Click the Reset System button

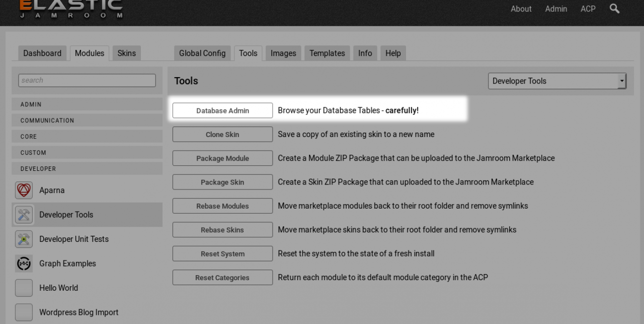click(222, 254)
